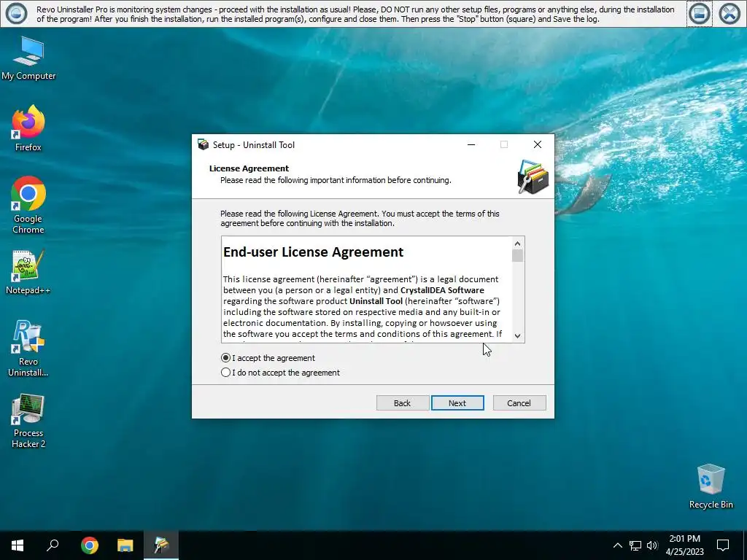Viewport: 747px width, 560px height.
Task: Open Revo Uninstaller desktop shortcut
Action: [28, 348]
